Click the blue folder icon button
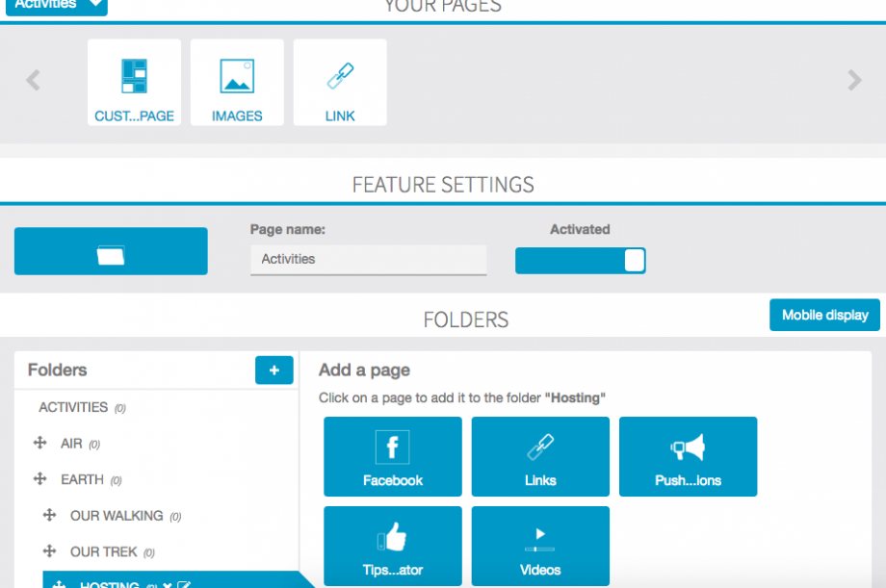 click(x=111, y=252)
